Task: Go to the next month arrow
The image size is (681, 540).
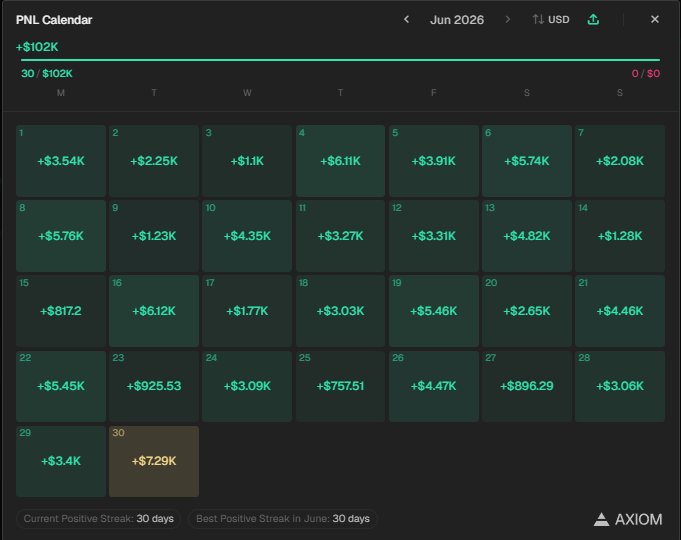Action: 507,20
